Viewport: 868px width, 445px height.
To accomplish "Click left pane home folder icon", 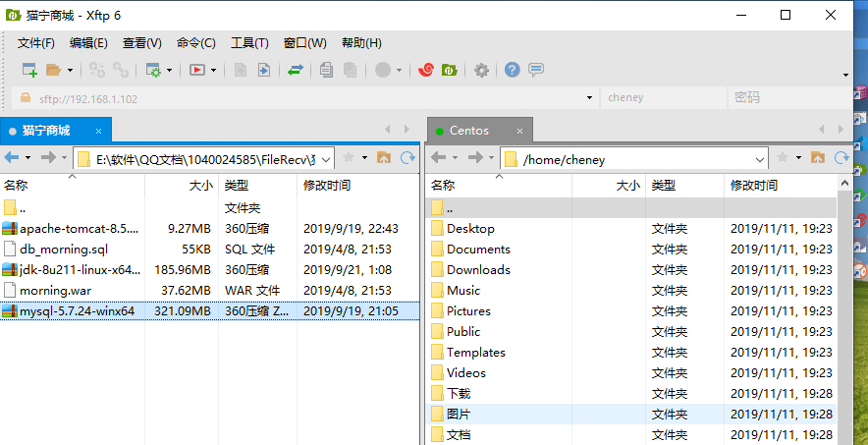I will (384, 158).
